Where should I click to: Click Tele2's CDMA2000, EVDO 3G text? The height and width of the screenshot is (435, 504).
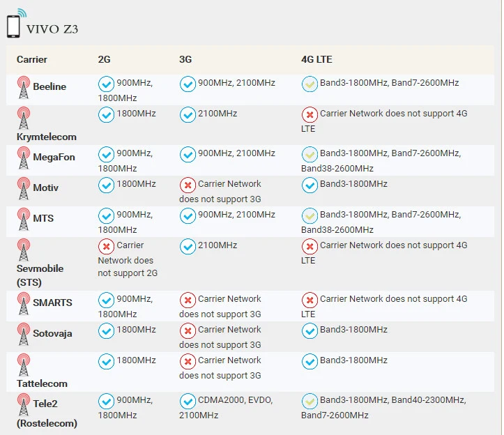[x=236, y=400]
